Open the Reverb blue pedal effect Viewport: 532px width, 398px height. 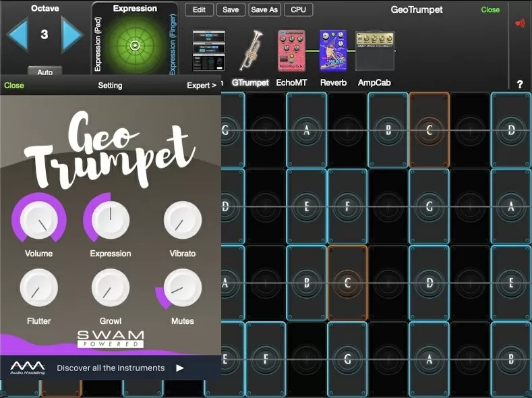click(x=333, y=51)
